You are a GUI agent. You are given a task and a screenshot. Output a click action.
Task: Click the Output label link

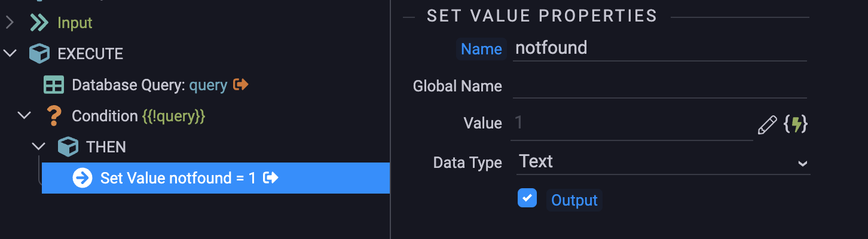574,200
